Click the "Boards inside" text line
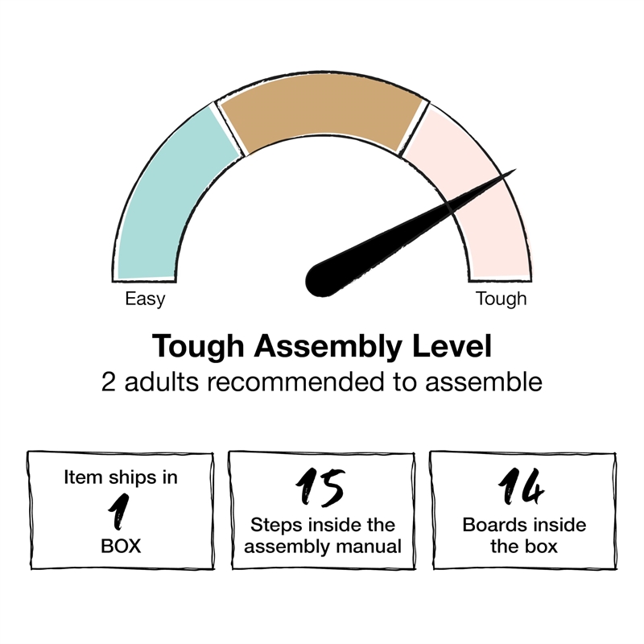 point(524,526)
